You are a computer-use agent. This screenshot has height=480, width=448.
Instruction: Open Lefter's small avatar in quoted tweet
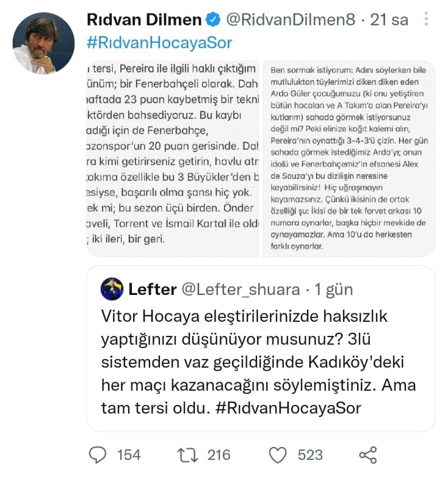click(x=112, y=288)
